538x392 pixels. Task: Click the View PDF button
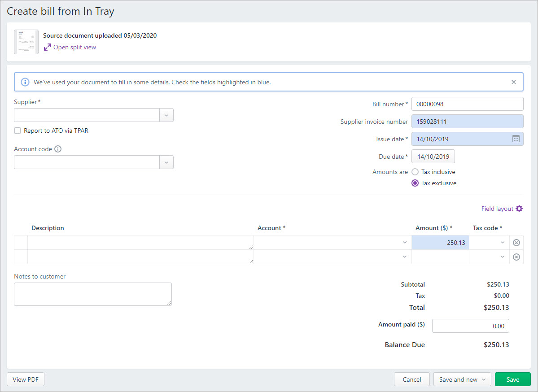tap(25, 379)
